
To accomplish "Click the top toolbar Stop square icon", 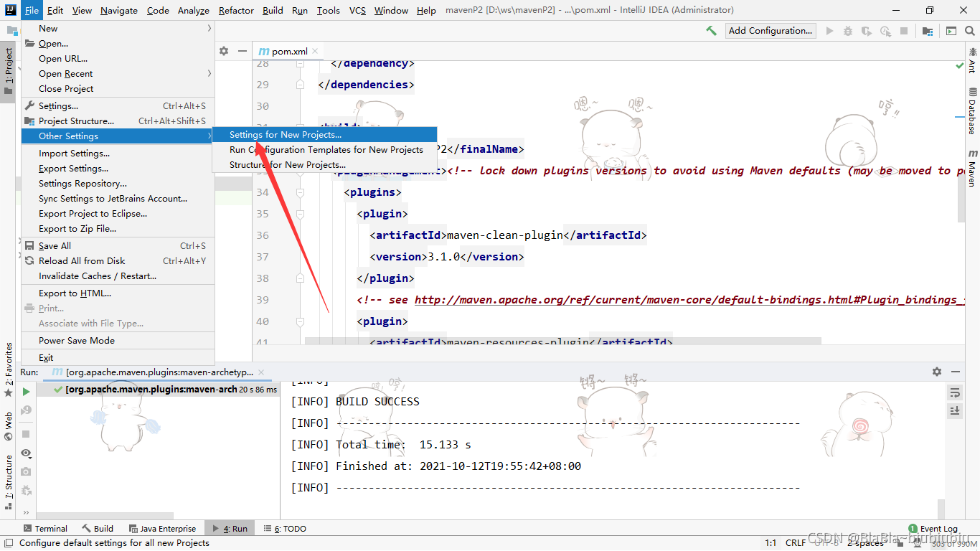I will click(x=904, y=31).
